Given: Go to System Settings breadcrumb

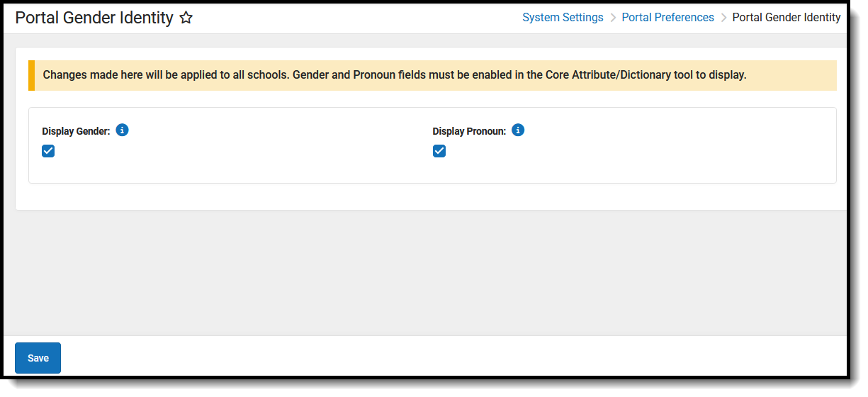Looking at the screenshot, I should point(563,18).
